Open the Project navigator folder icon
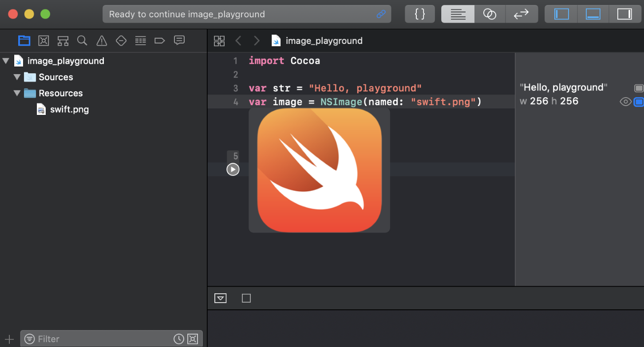The height and width of the screenshot is (347, 644). coord(24,41)
